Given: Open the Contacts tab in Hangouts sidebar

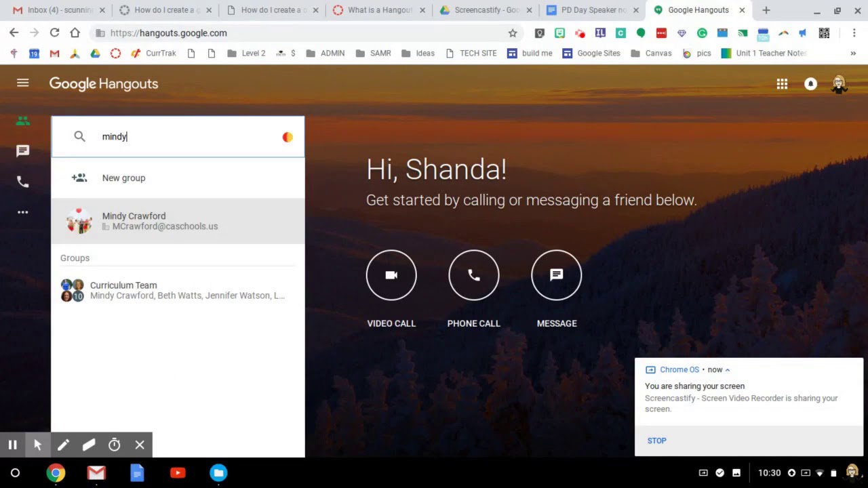Looking at the screenshot, I should [x=22, y=121].
